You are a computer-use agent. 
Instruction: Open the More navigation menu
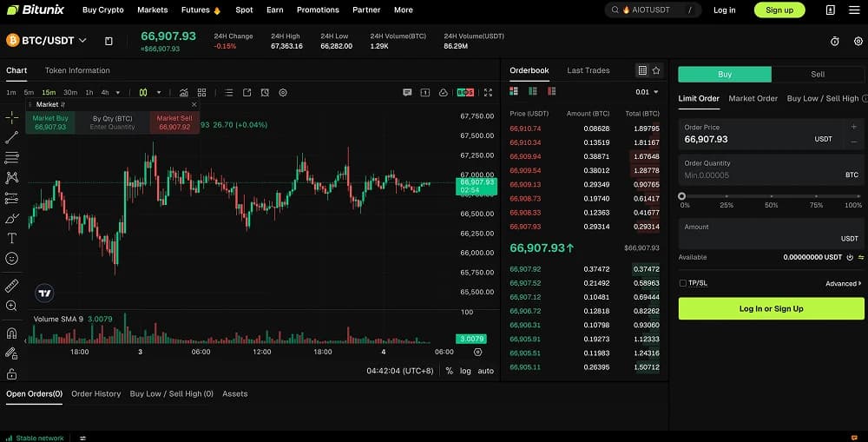(x=404, y=10)
